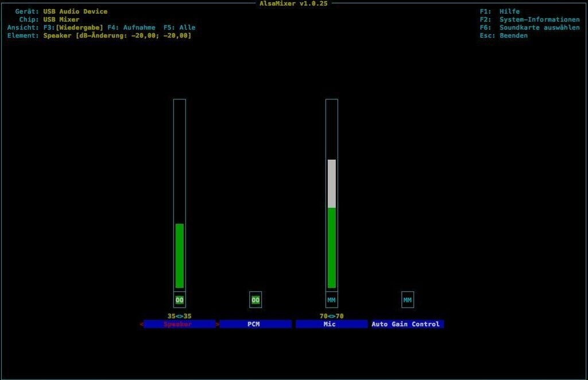Switch to the F5 Alle view
The image size is (588, 380).
click(179, 28)
